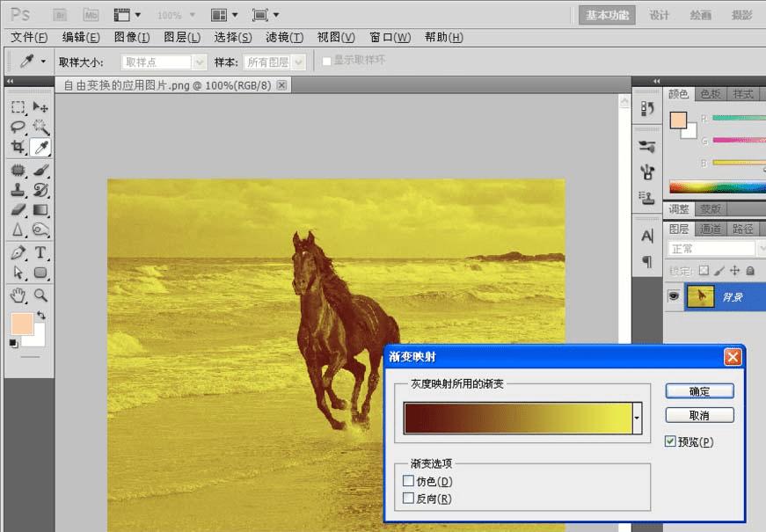The width and height of the screenshot is (766, 532).
Task: Click the 确定 button in gradient map dialog
Action: (x=699, y=391)
